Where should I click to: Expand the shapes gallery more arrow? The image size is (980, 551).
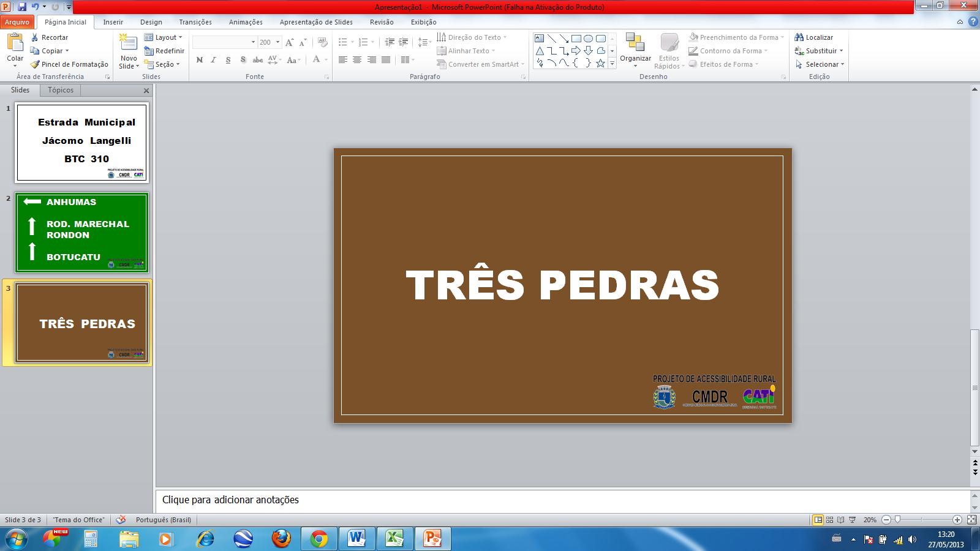coord(612,64)
